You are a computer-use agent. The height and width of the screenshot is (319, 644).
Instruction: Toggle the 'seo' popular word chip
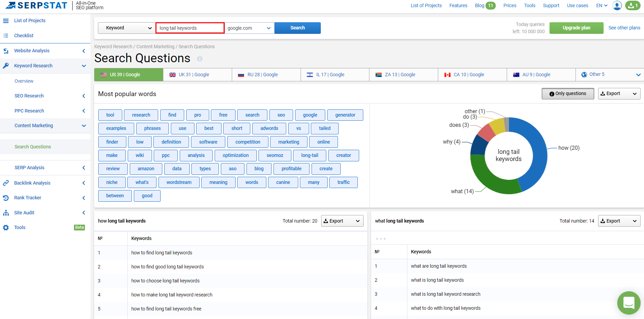pos(281,115)
